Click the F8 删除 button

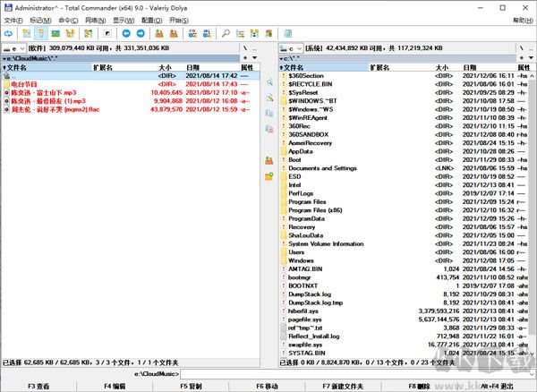click(x=419, y=386)
